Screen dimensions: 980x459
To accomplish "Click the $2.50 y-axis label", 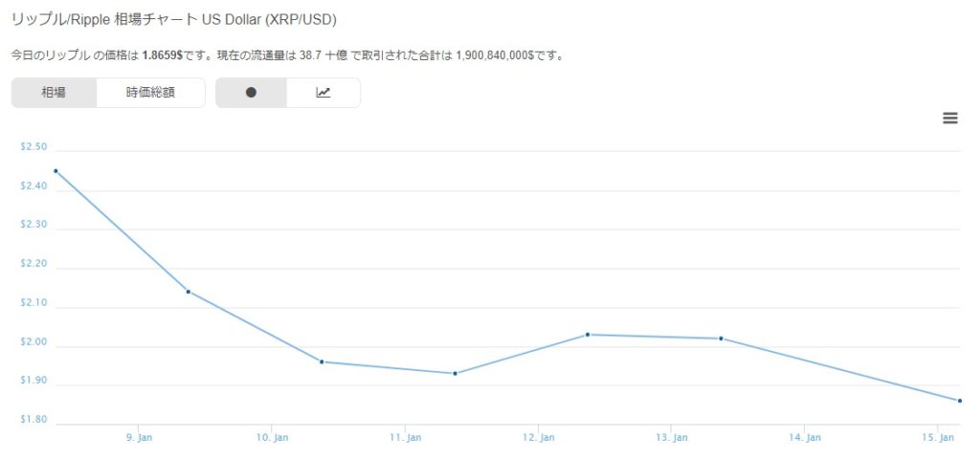I will click(x=33, y=146).
